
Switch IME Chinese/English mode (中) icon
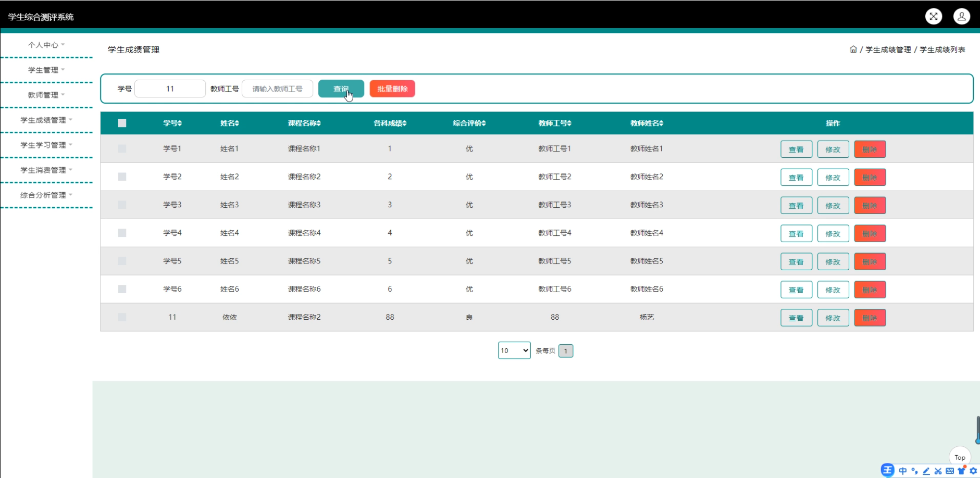point(903,471)
